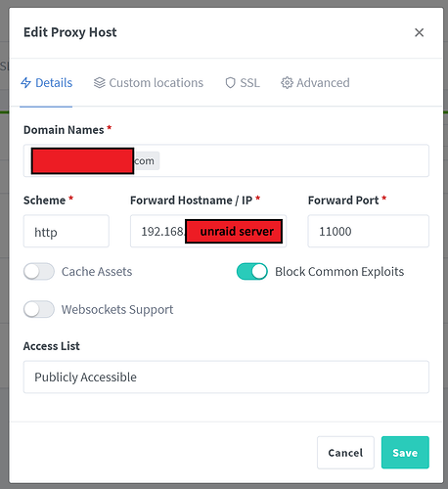This screenshot has height=489, width=448.
Task: Turn on Websockets Support
Action: pyautogui.click(x=39, y=309)
